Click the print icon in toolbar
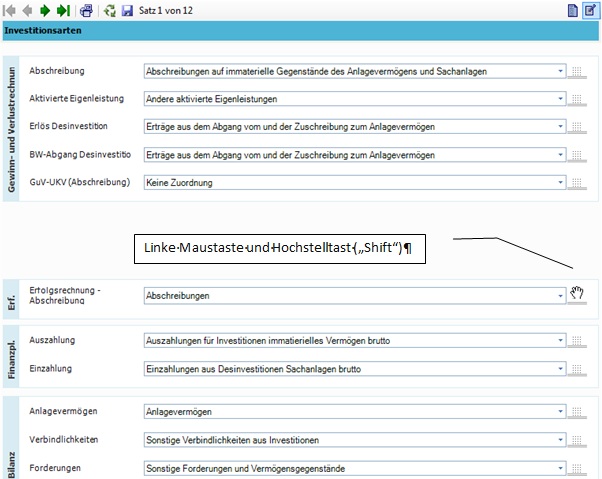The width and height of the screenshot is (602, 479). (x=86, y=10)
